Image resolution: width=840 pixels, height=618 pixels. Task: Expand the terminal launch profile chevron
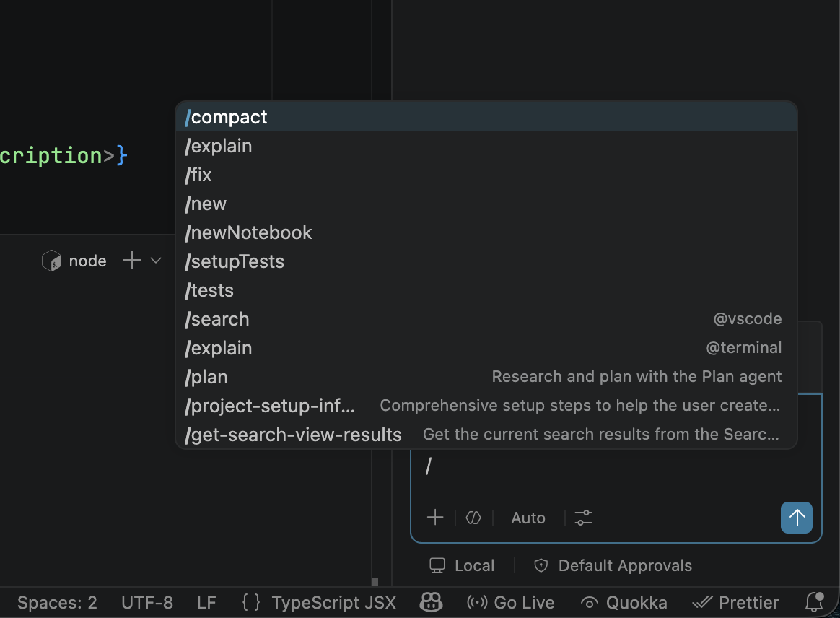coord(156,261)
